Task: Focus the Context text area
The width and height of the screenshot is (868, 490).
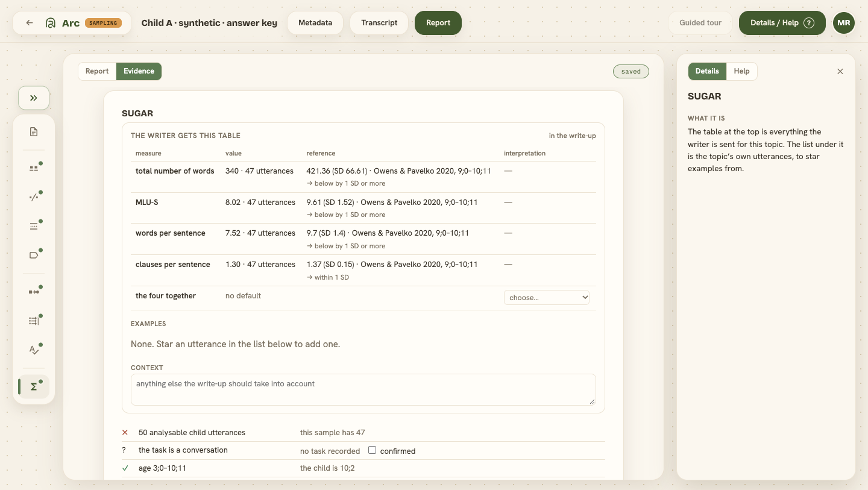Action: (363, 389)
